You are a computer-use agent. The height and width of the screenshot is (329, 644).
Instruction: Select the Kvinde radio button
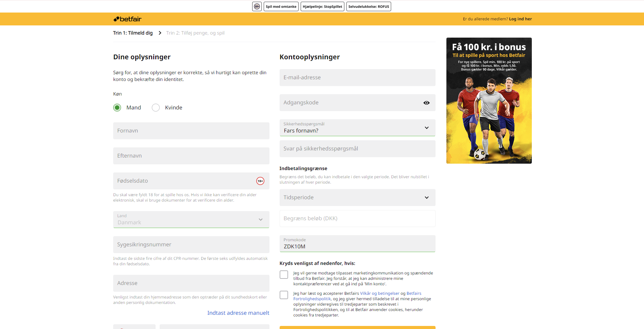tap(156, 107)
